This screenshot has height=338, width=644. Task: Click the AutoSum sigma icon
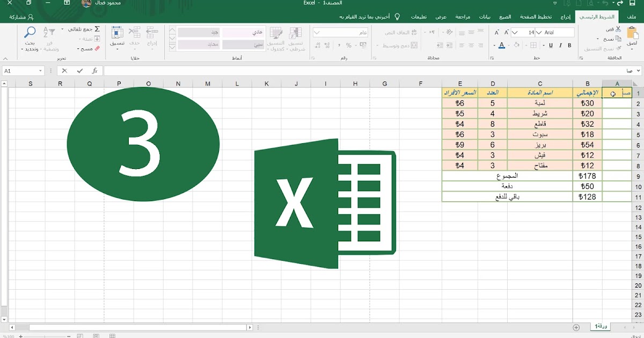pos(97,29)
